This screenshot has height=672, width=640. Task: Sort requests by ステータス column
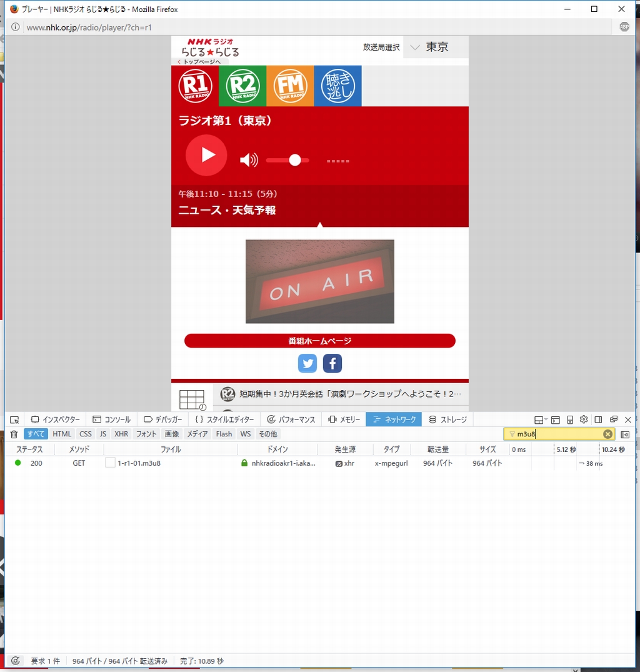pyautogui.click(x=29, y=449)
